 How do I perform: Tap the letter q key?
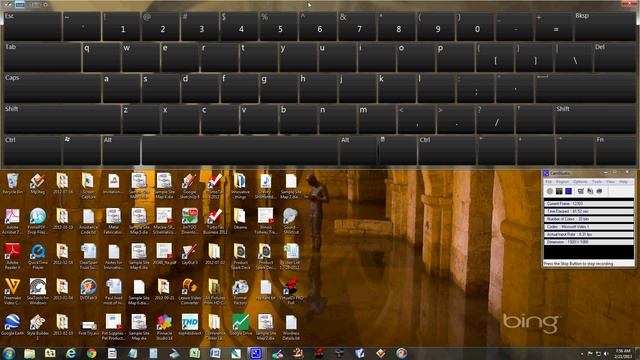click(x=102, y=57)
